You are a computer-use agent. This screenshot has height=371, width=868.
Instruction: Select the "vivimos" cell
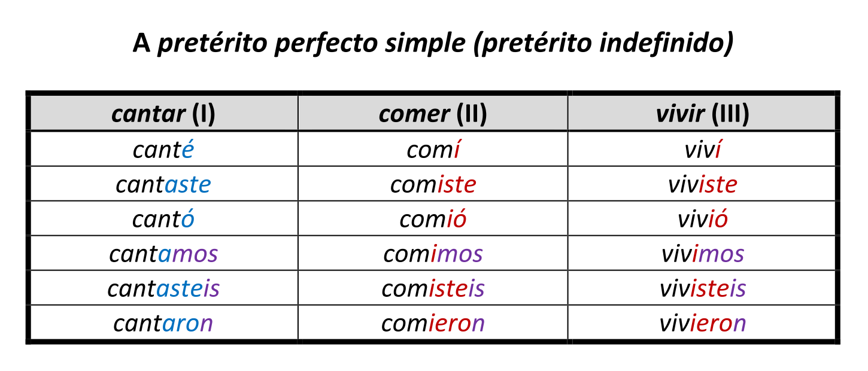pos(702,254)
